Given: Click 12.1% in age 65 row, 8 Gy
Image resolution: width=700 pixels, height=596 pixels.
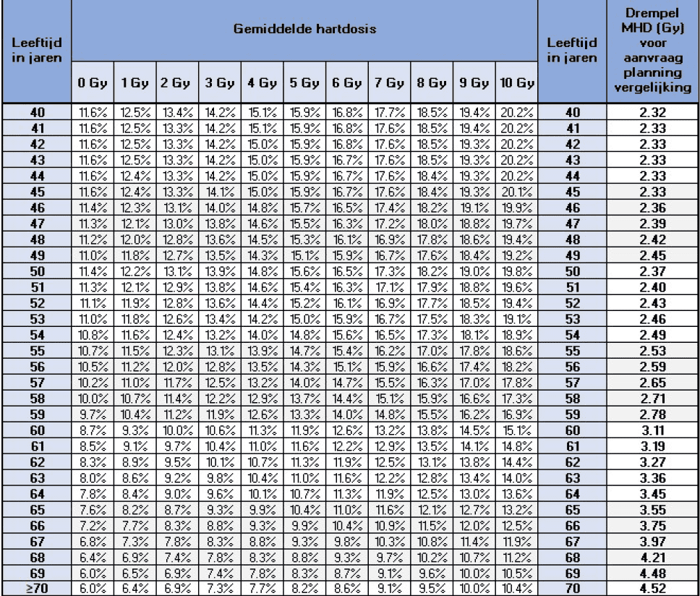Looking at the screenshot, I should click(x=432, y=510).
